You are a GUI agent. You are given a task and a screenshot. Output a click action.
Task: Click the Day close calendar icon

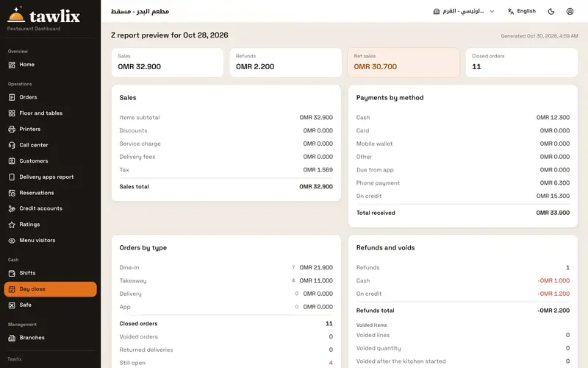12,289
